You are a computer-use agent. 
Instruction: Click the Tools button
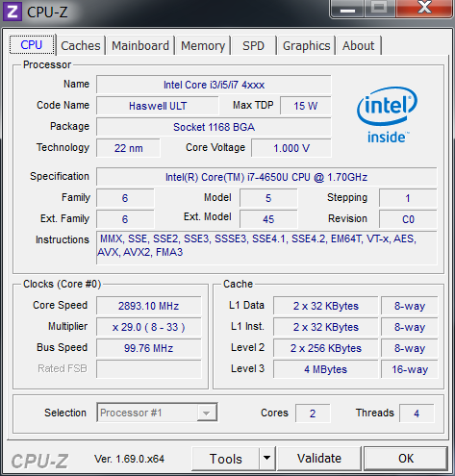225,459
